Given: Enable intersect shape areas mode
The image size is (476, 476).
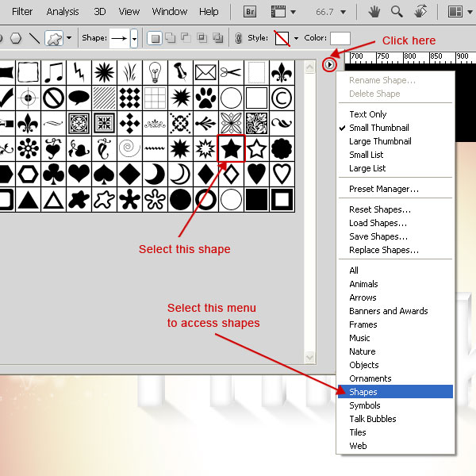Looking at the screenshot, I should click(202, 38).
